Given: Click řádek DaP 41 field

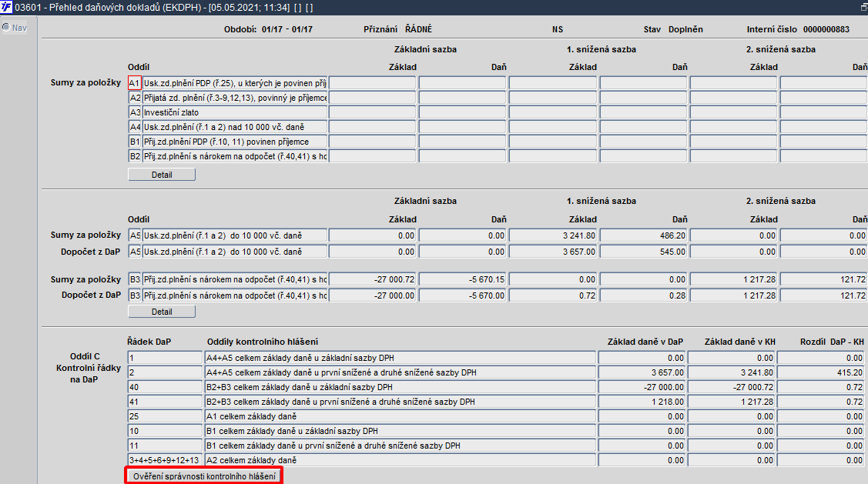Looking at the screenshot, I should (x=165, y=402).
